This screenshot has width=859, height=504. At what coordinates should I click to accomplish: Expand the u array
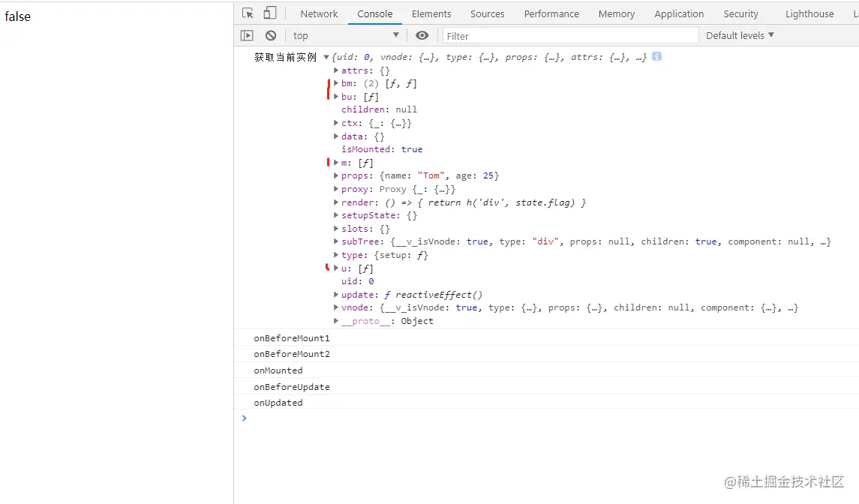336,268
